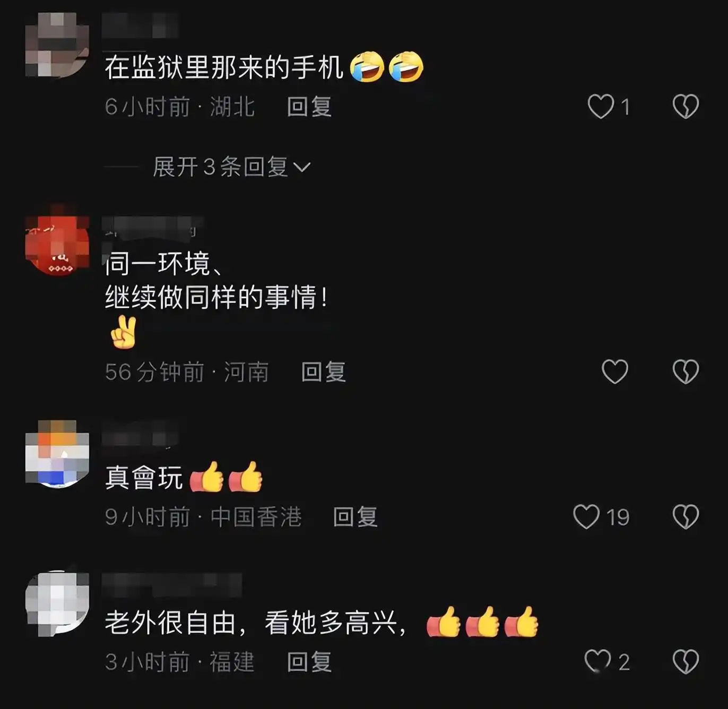The image size is (728, 709).
Task: Reply to the Henan comment
Action: click(324, 372)
